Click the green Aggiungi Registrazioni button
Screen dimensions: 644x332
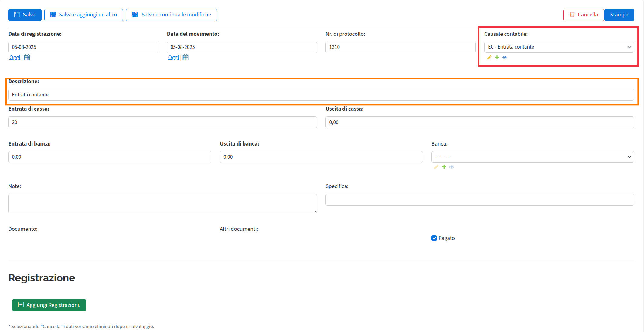tap(49, 305)
